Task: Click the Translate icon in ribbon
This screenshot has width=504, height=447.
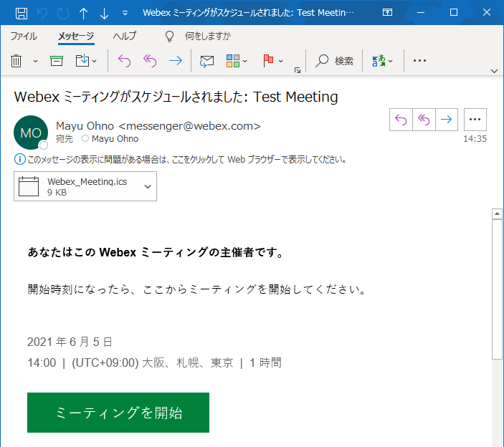Action: (x=379, y=61)
